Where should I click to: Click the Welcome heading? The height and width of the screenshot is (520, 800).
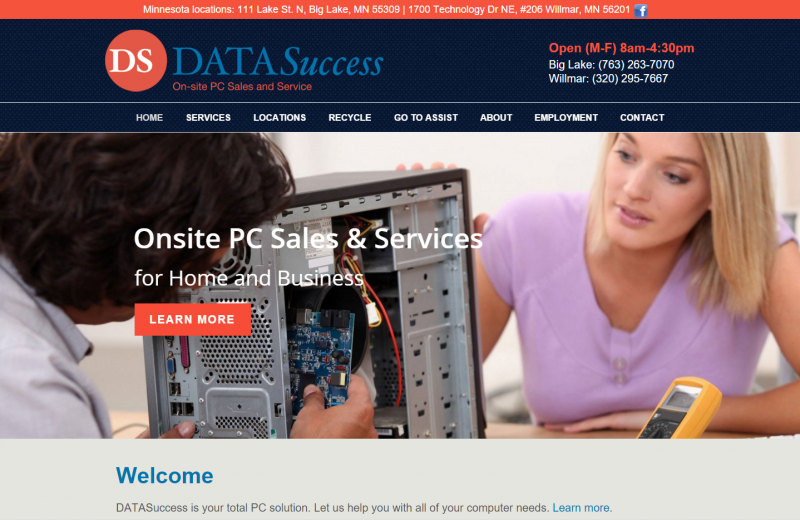(164, 475)
